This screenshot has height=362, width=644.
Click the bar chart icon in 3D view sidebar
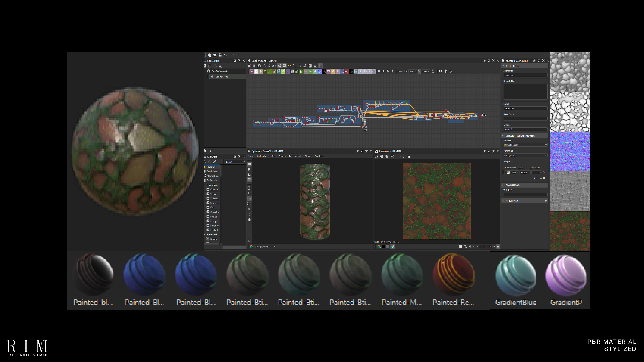coord(249,219)
